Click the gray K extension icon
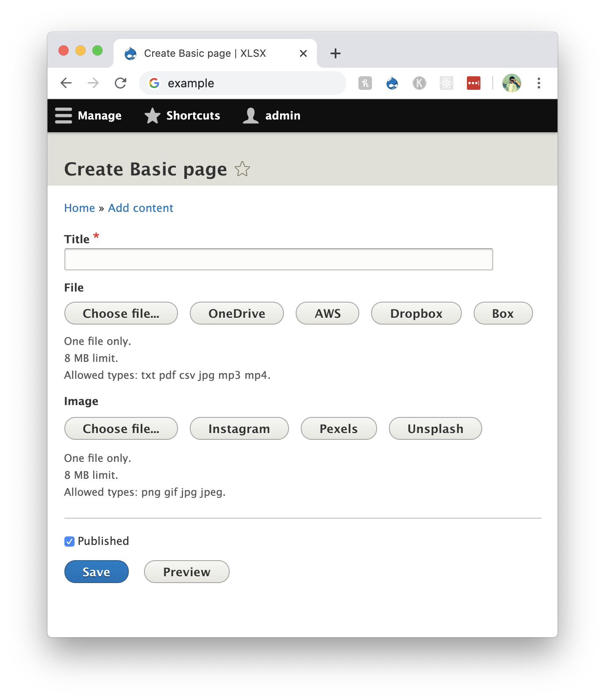Viewport: 605px width, 700px height. click(419, 83)
